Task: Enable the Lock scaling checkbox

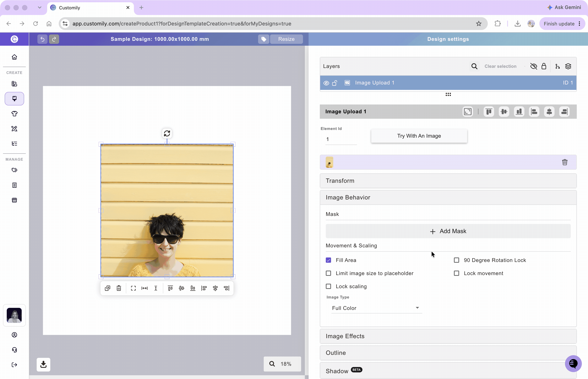Action: [x=328, y=286]
